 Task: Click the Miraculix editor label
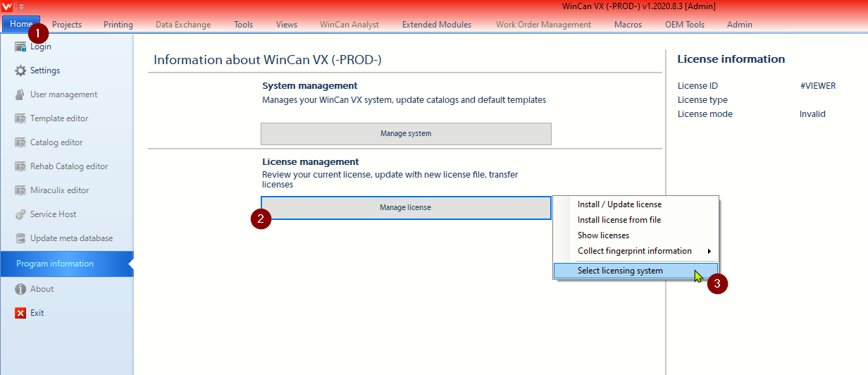pyautogui.click(x=60, y=190)
